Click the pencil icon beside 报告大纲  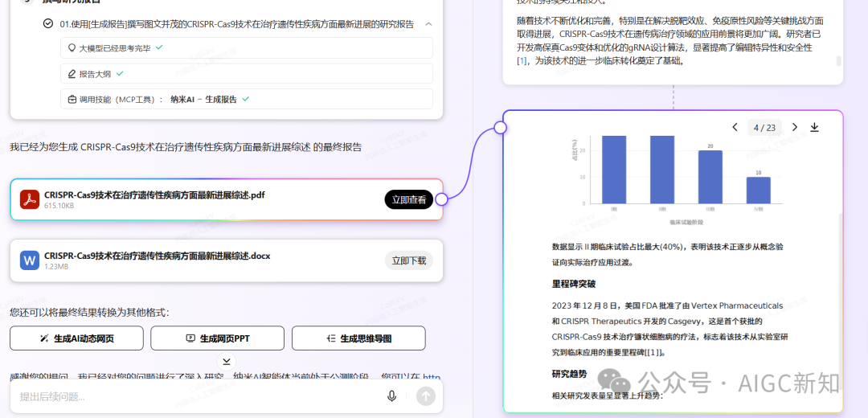click(x=72, y=74)
